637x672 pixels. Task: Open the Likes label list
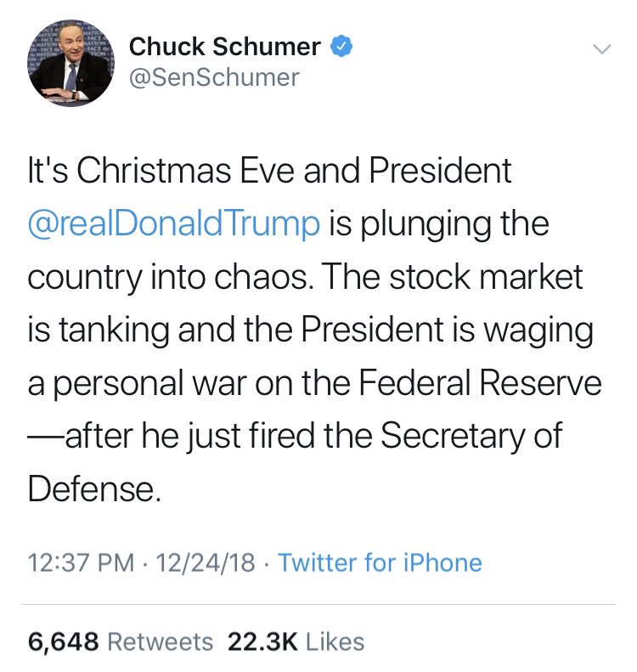click(335, 641)
